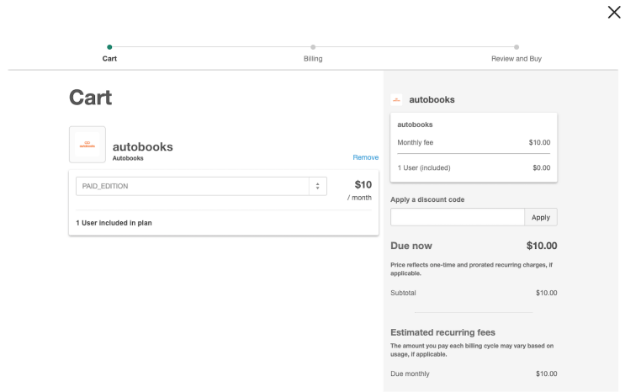Click the Due monthly $10.00 value
This screenshot has height=392, width=625.
point(546,374)
